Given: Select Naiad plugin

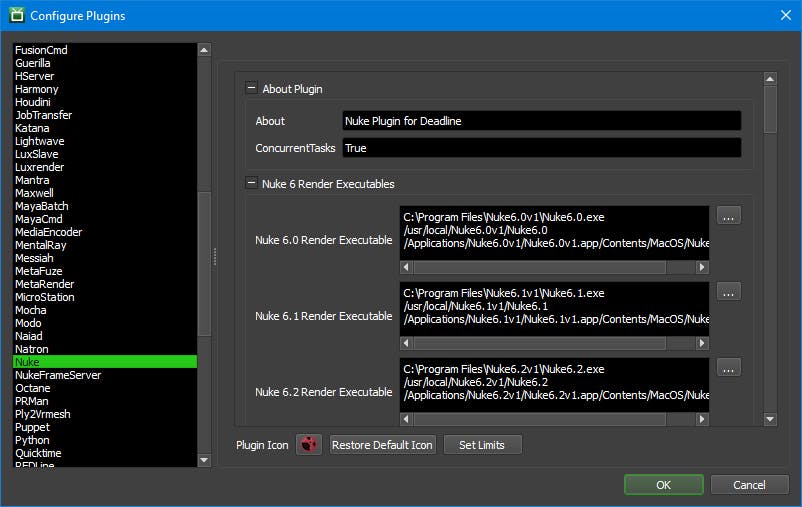Looking at the screenshot, I should click(x=105, y=336).
